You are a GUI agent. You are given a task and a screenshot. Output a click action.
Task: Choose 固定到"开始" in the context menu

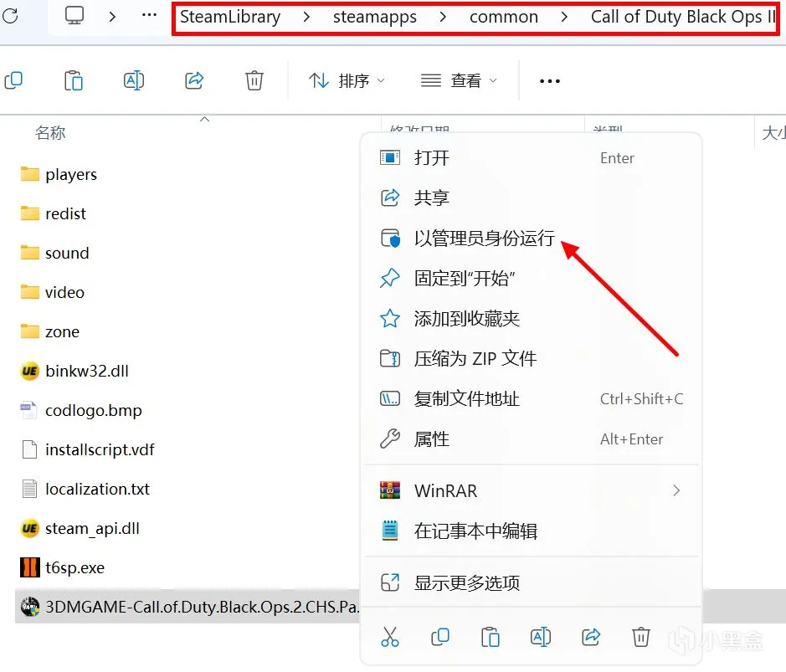[532, 278]
